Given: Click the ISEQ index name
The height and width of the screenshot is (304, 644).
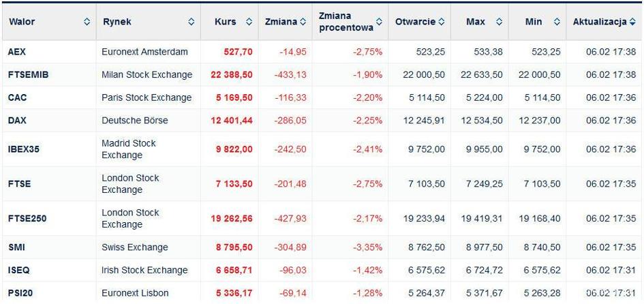Looking at the screenshot, I should tap(18, 271).
